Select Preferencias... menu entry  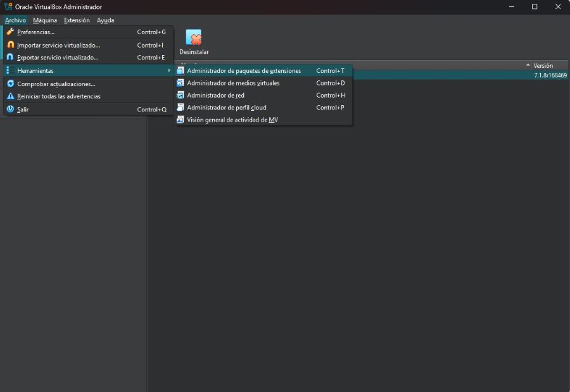(x=88, y=32)
